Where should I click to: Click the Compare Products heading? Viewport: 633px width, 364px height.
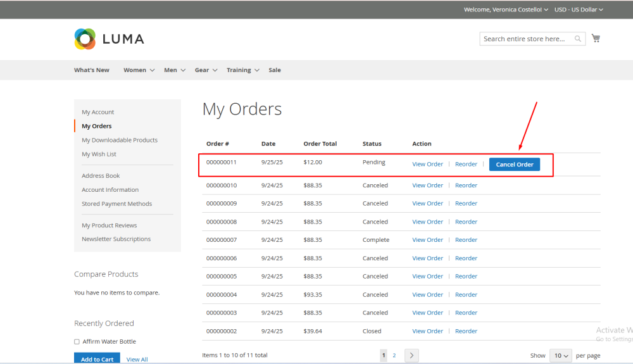(x=106, y=274)
